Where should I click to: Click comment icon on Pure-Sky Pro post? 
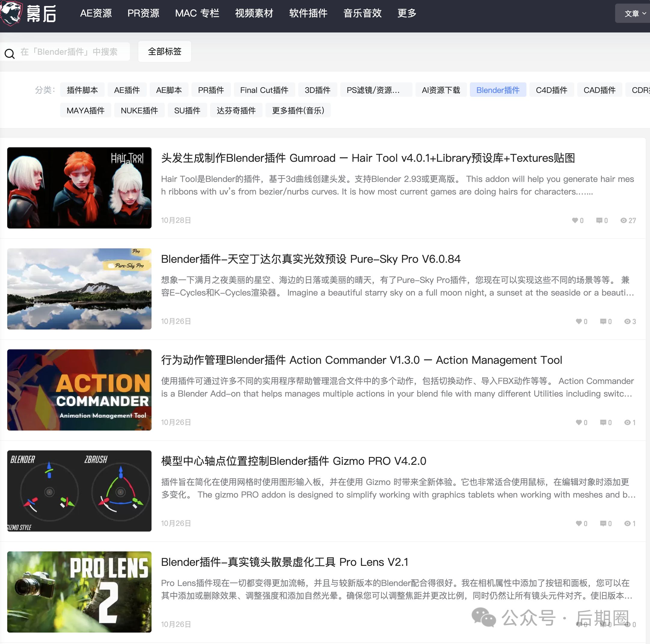(x=603, y=321)
